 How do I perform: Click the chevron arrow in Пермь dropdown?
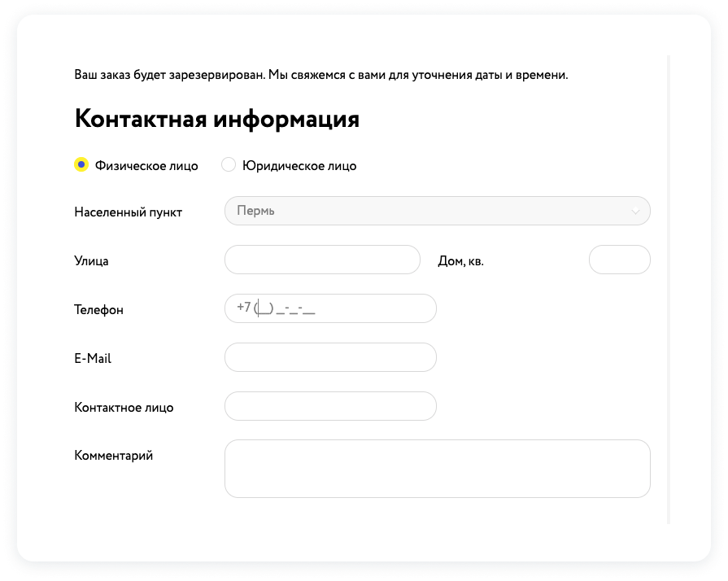pyautogui.click(x=635, y=212)
